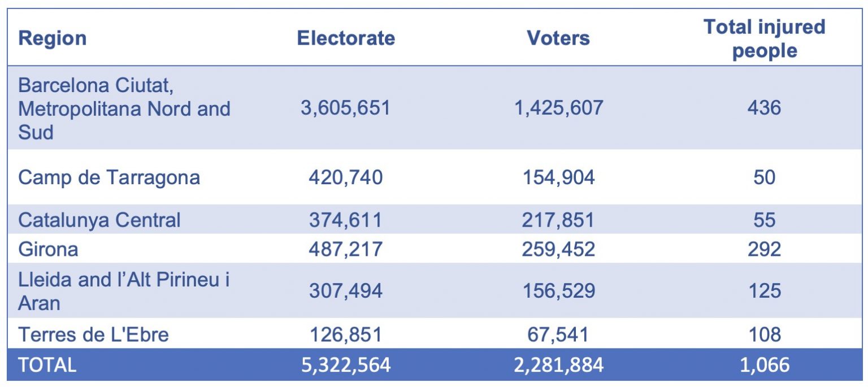Image resolution: width=868 pixels, height=387 pixels.
Task: Select the Terres de L'Ebre row label
Action: (x=94, y=334)
